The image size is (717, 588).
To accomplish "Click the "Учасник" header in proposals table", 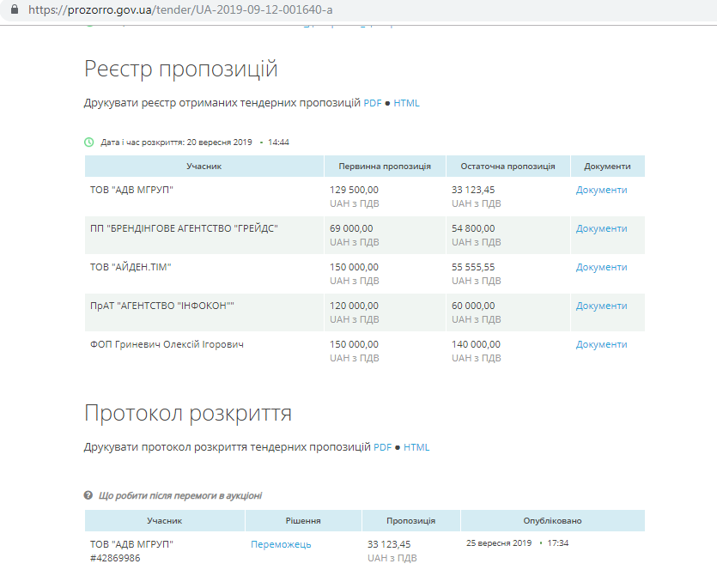I will [x=204, y=167].
